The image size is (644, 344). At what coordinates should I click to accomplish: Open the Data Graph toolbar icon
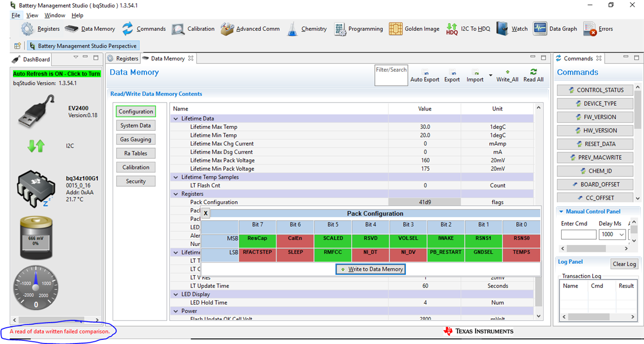540,29
